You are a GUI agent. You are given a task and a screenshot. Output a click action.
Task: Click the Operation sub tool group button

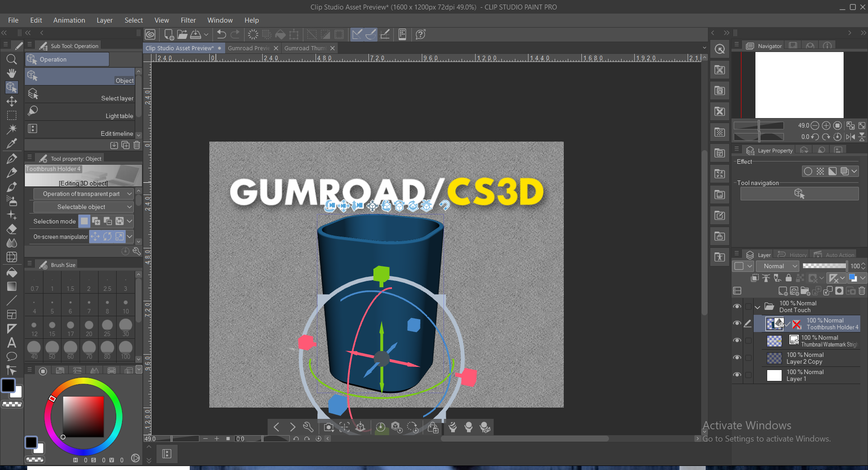(x=67, y=59)
